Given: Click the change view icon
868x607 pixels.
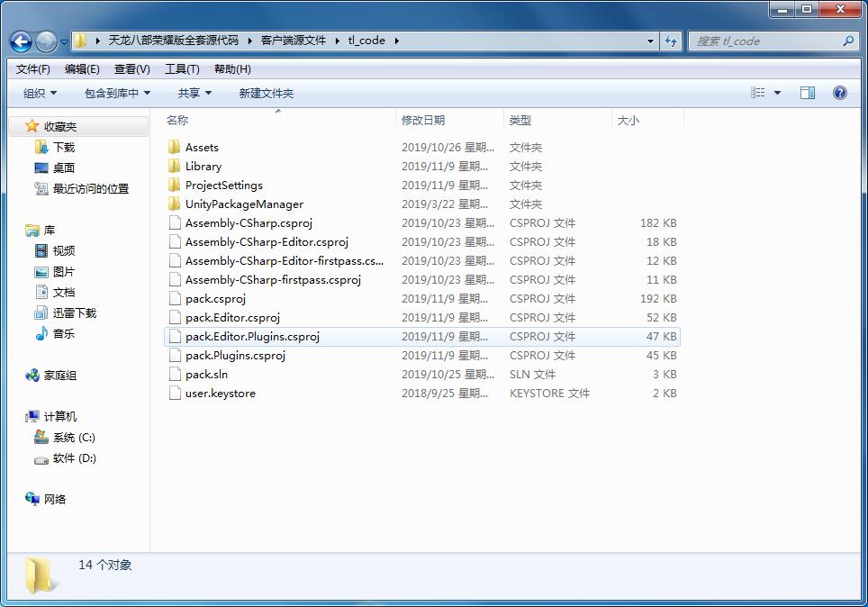Looking at the screenshot, I should (x=758, y=93).
